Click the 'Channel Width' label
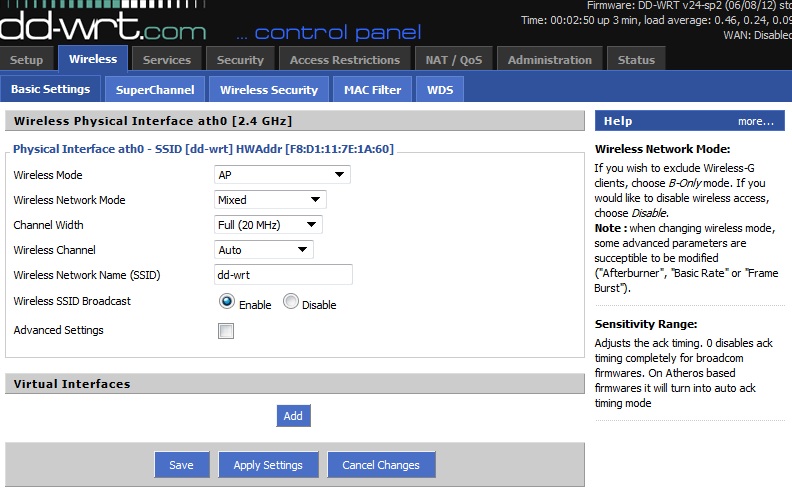 48,225
